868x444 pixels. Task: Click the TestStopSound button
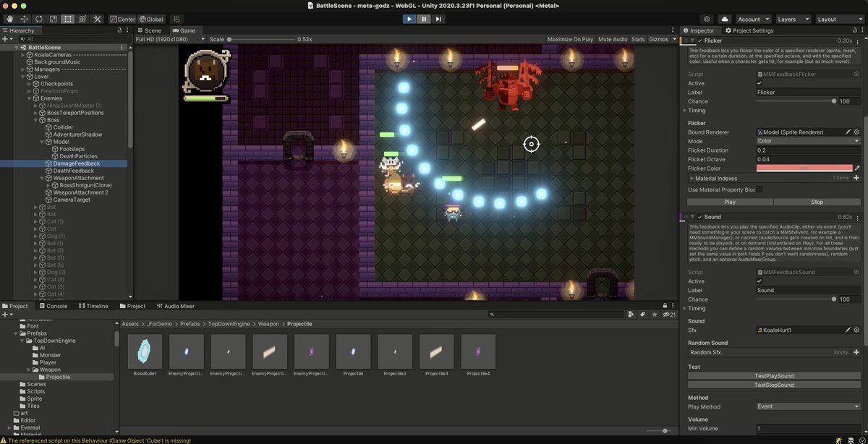tap(774, 385)
